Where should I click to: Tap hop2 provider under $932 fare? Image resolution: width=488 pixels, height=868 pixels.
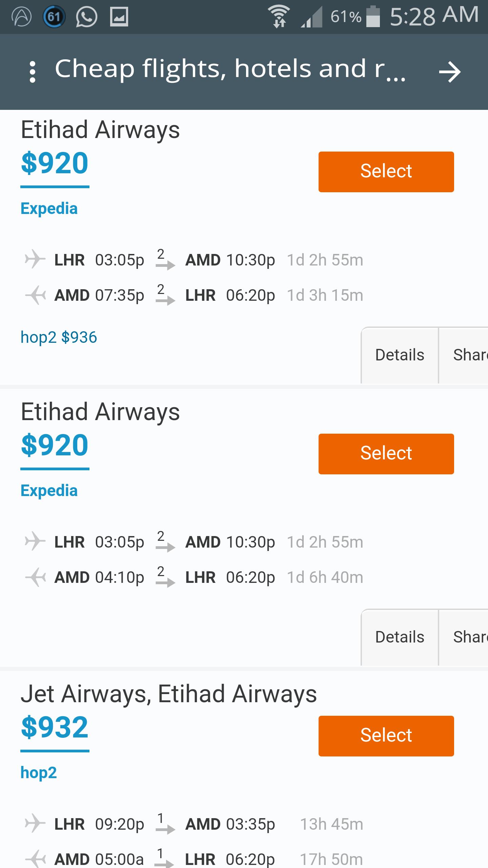(x=39, y=773)
